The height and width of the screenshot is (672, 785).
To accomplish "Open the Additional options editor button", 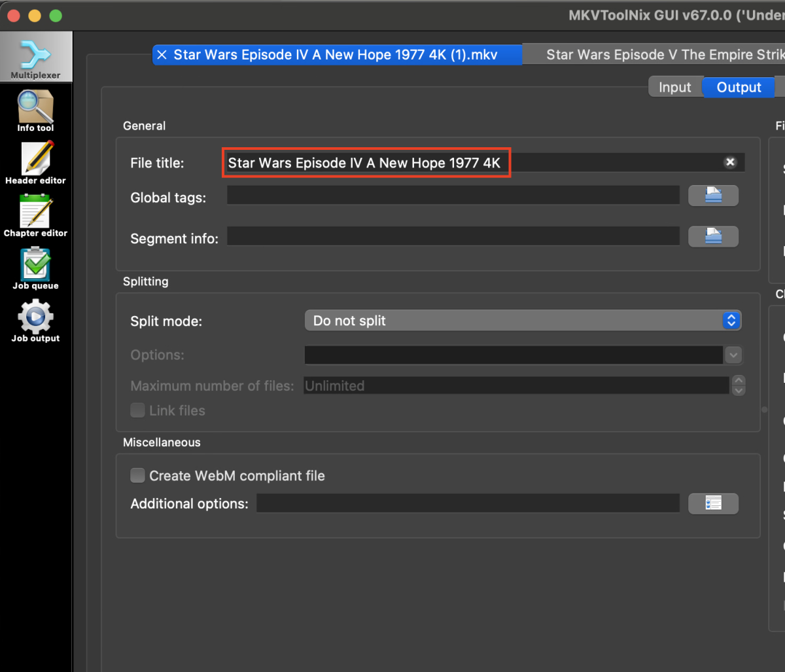I will [x=713, y=503].
